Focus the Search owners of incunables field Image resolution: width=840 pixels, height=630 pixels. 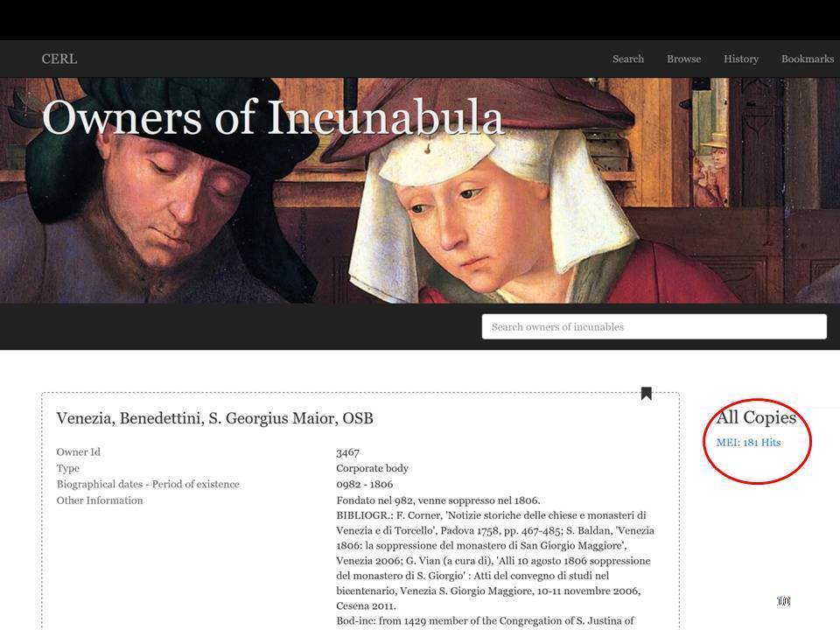click(654, 326)
